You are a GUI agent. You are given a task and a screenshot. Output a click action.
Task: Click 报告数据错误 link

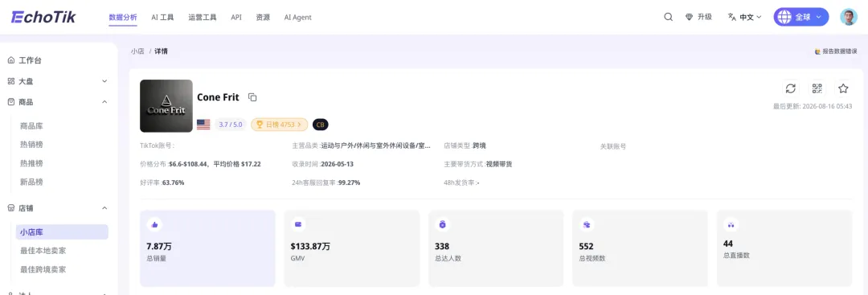836,51
